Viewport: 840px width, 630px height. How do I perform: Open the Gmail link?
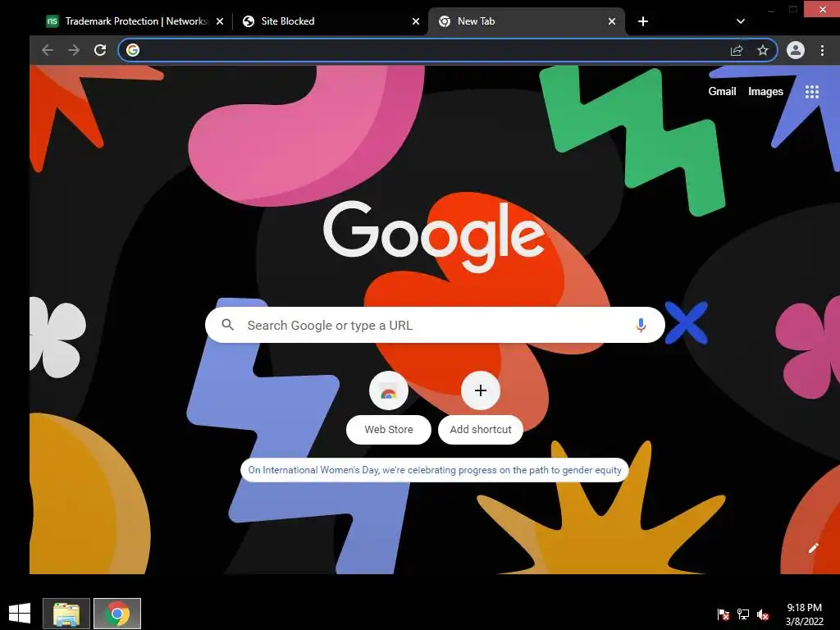pos(722,92)
